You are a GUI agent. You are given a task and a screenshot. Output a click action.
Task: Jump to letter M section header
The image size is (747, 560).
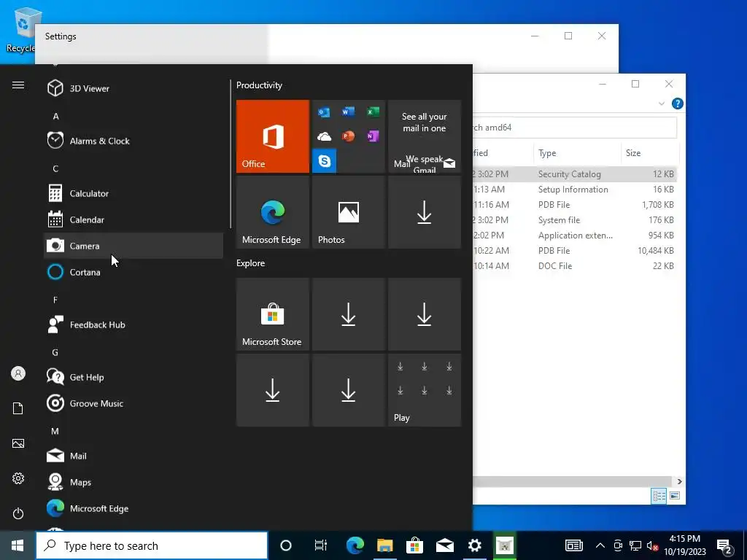(55, 431)
